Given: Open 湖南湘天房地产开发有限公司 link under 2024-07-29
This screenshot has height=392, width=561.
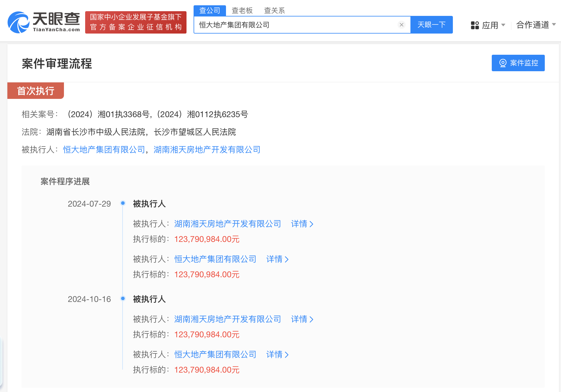Looking at the screenshot, I should (227, 224).
